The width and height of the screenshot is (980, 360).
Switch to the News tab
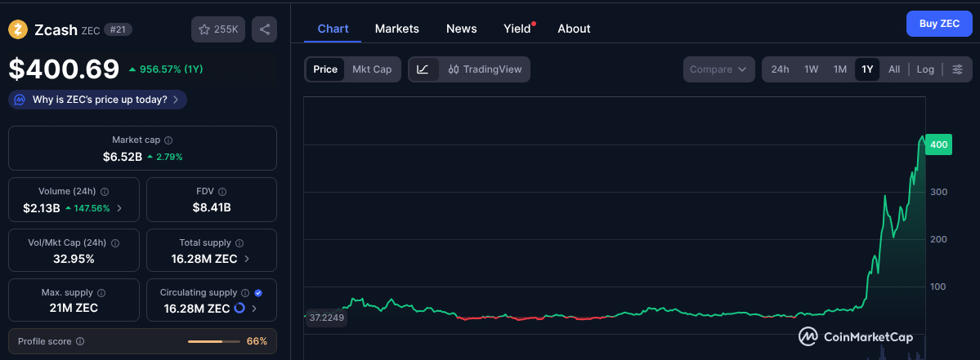tap(461, 28)
